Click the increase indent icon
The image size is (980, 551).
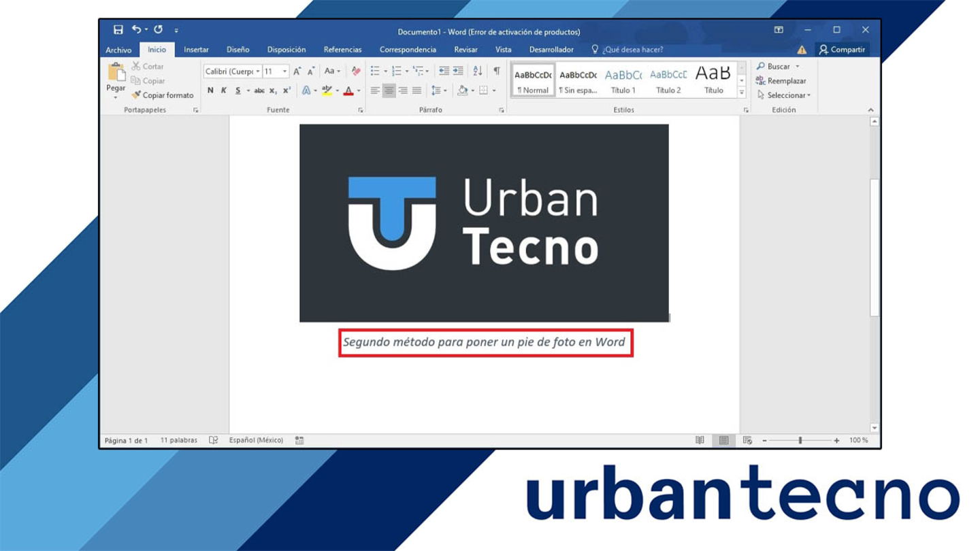click(x=458, y=71)
